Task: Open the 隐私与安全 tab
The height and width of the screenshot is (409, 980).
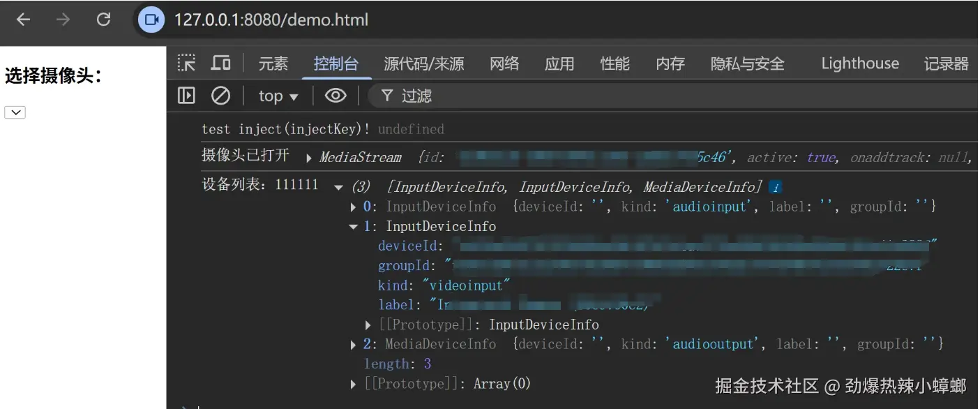Action: [x=748, y=64]
